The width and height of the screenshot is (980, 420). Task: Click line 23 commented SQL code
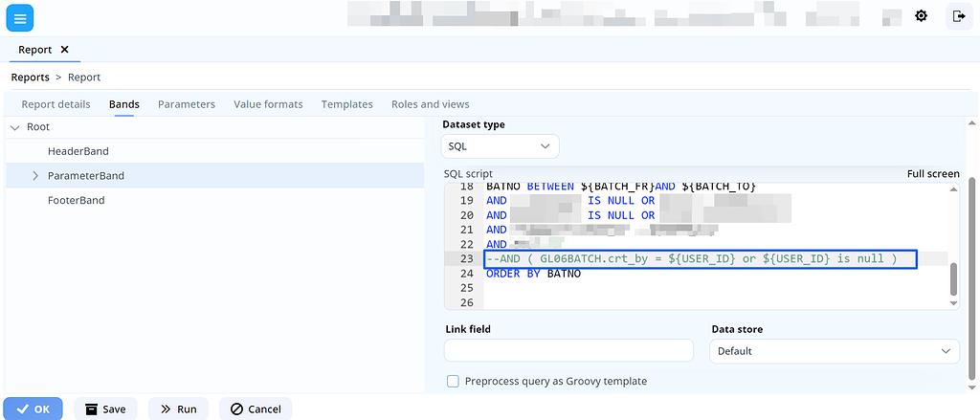691,258
